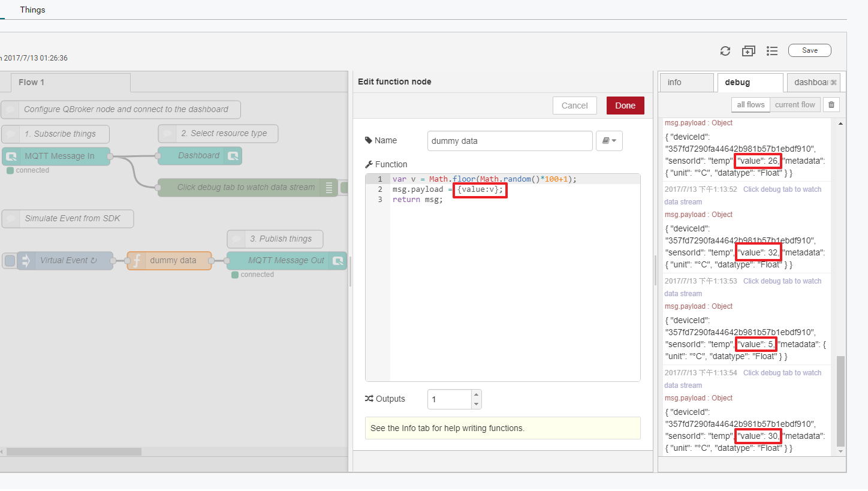Click the Done button
The image size is (868, 491).
[x=625, y=106]
